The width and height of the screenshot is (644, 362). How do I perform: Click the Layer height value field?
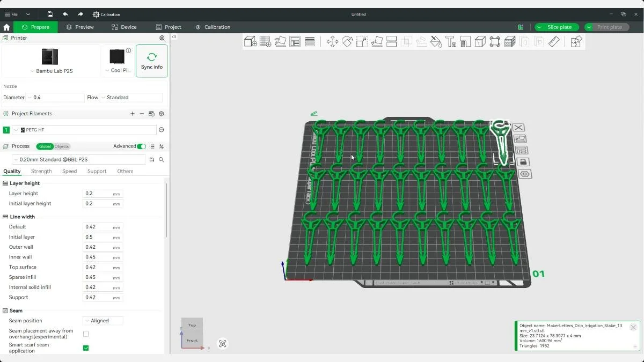(x=103, y=194)
